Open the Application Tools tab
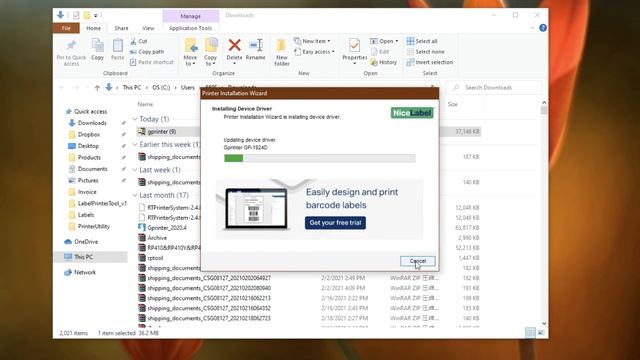This screenshot has width=640, height=360. (x=190, y=28)
